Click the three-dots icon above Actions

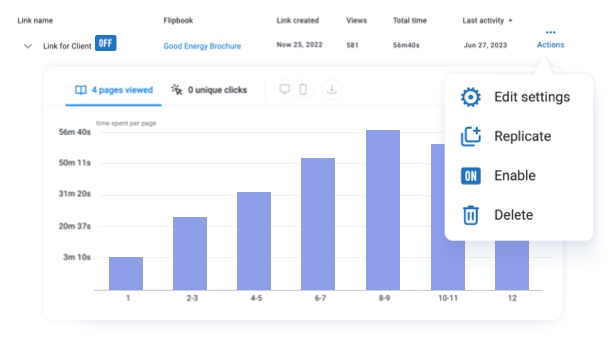pyautogui.click(x=550, y=32)
